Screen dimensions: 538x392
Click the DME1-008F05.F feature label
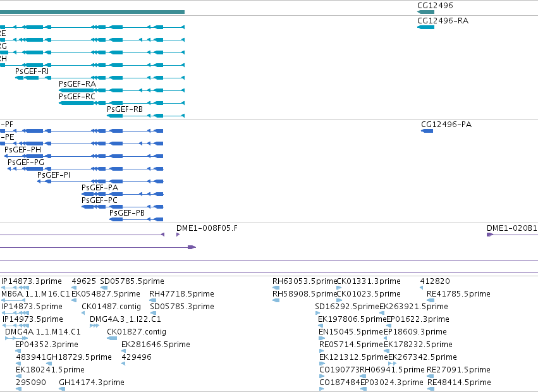(x=207, y=228)
